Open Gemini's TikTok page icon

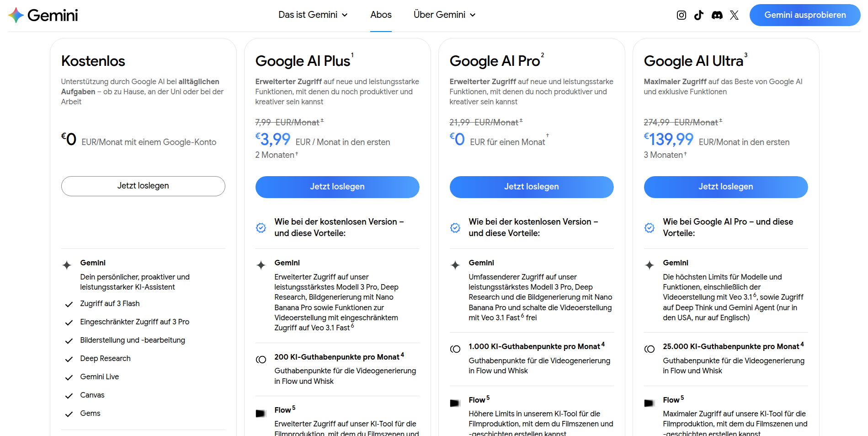pos(698,15)
